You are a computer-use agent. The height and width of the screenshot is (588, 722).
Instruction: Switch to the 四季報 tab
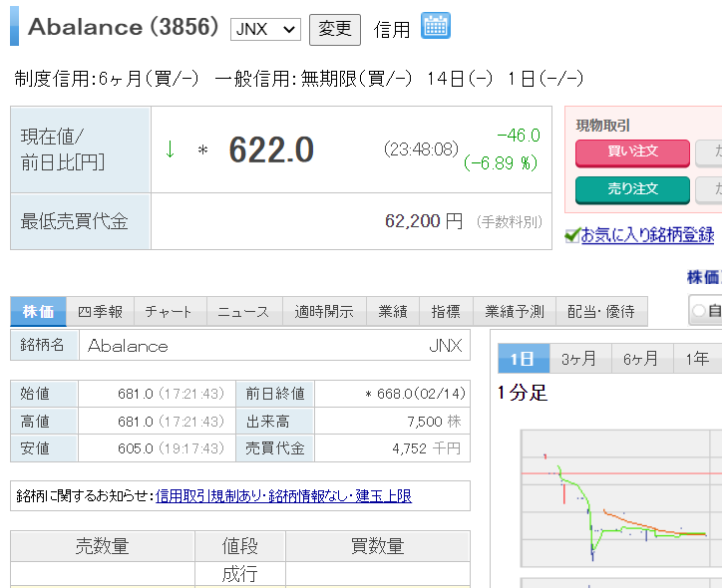coord(101,312)
